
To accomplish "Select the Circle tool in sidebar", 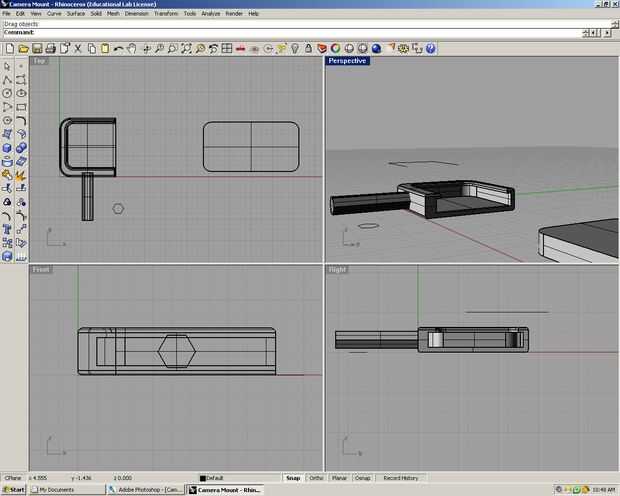I will 7,93.
